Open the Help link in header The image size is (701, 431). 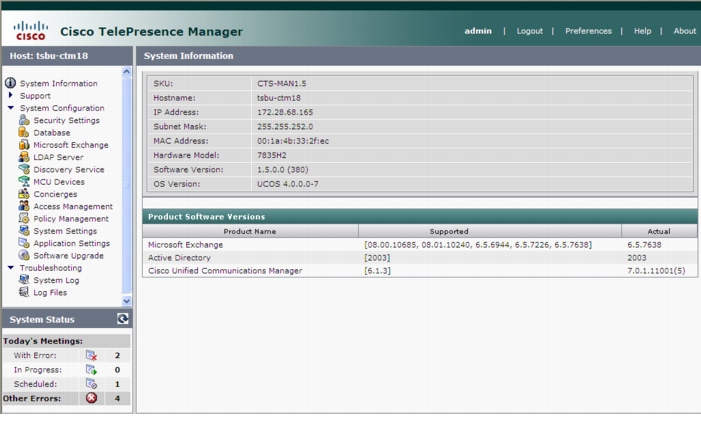click(x=642, y=31)
